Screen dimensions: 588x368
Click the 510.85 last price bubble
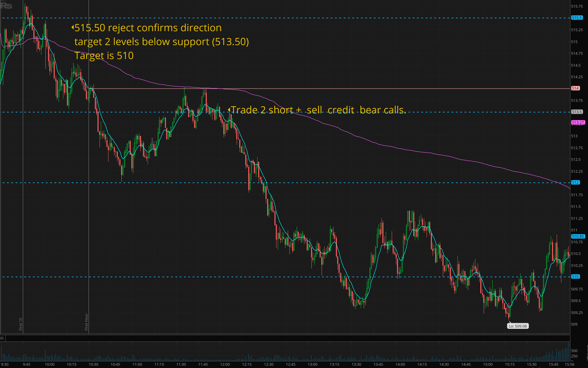[578, 236]
